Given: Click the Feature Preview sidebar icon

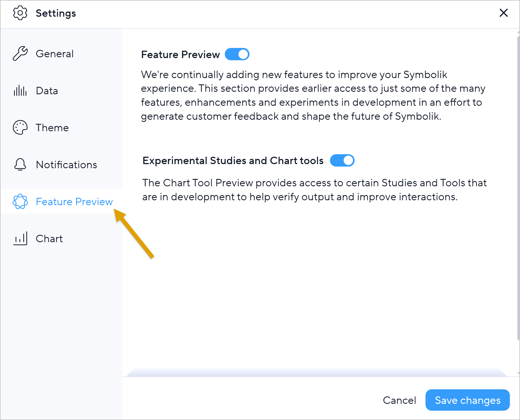Looking at the screenshot, I should click(20, 201).
